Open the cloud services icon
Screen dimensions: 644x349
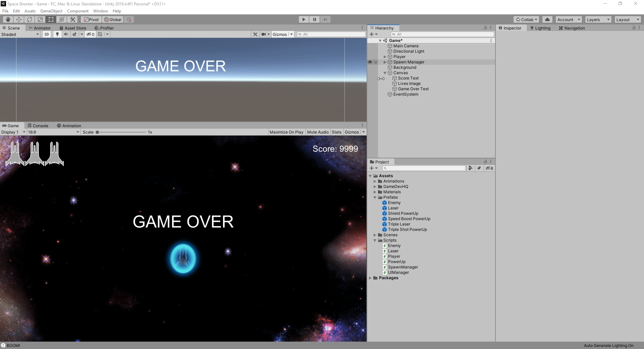pos(547,19)
